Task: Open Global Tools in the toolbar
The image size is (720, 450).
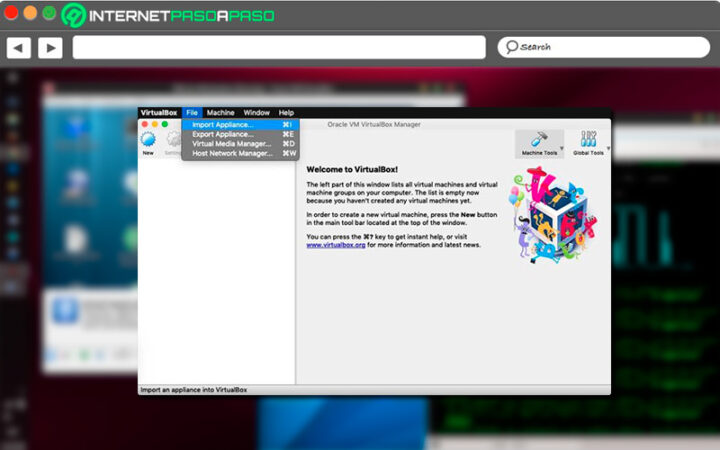Action: (x=588, y=143)
